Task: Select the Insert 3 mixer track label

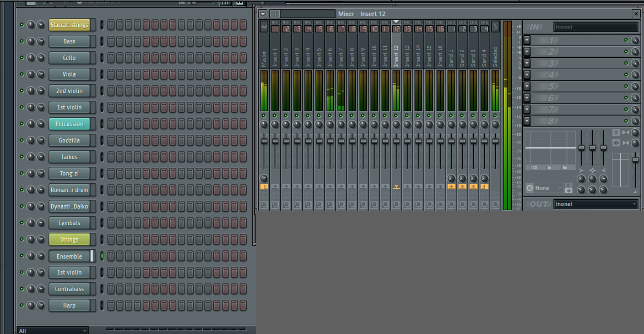Action: [x=297, y=57]
